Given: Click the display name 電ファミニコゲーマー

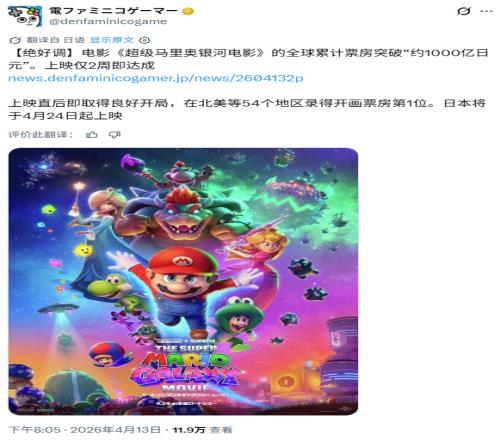Looking at the screenshot, I should click(x=113, y=11).
